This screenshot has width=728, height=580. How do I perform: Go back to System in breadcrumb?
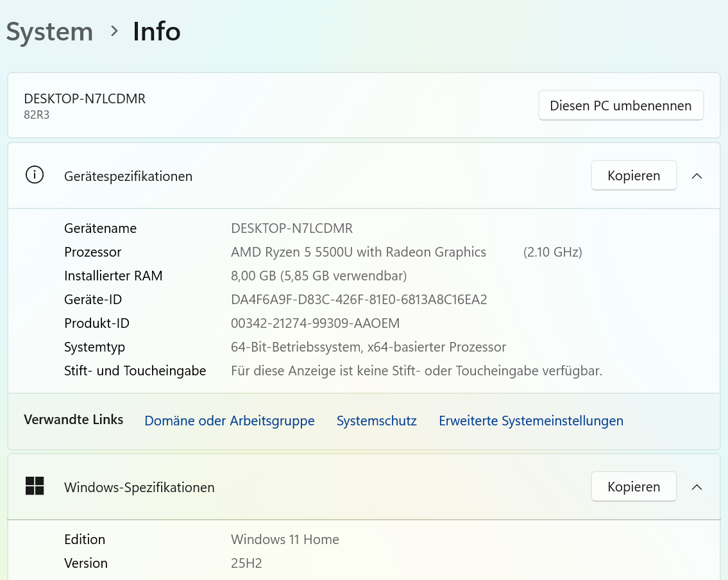pyautogui.click(x=49, y=32)
